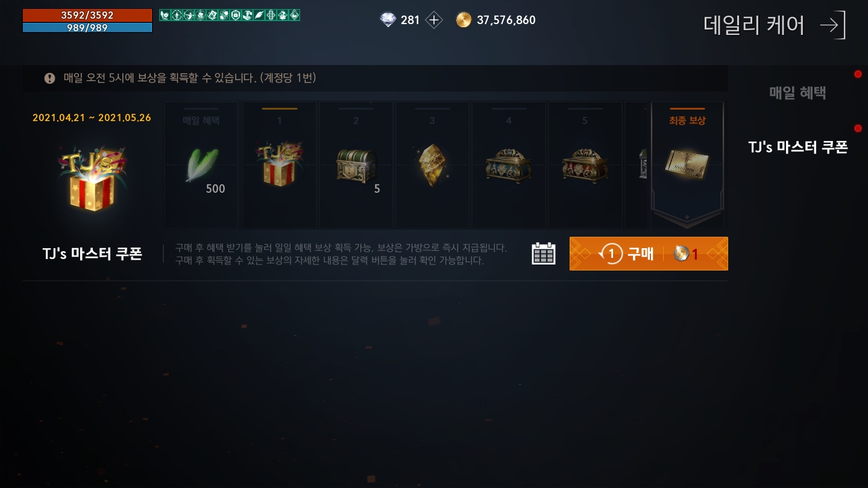Select the final reward golden ticket
The height and width of the screenshot is (488, 868).
687,162
